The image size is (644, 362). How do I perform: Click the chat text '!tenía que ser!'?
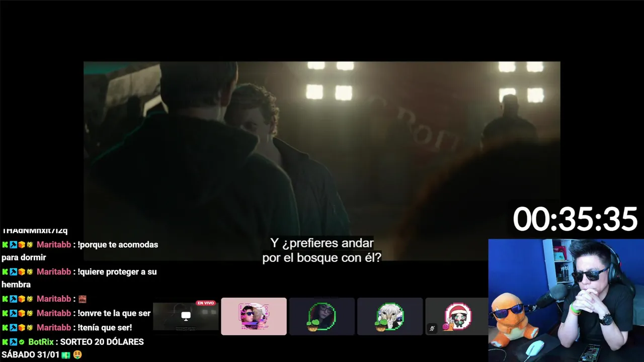click(x=105, y=328)
